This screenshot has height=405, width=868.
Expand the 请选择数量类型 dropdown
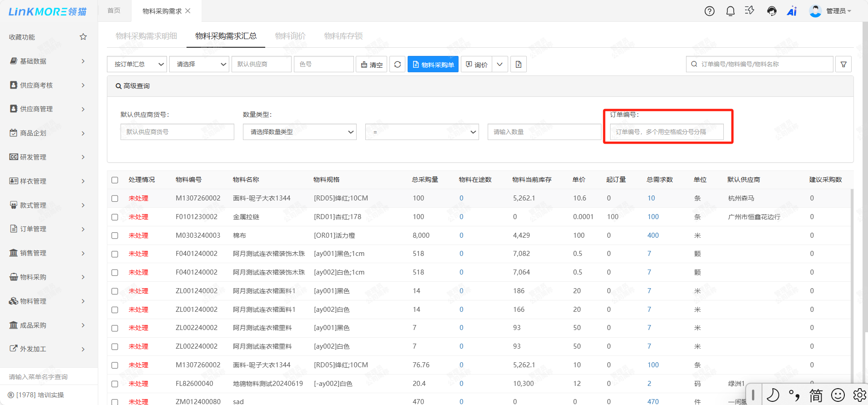[299, 132]
